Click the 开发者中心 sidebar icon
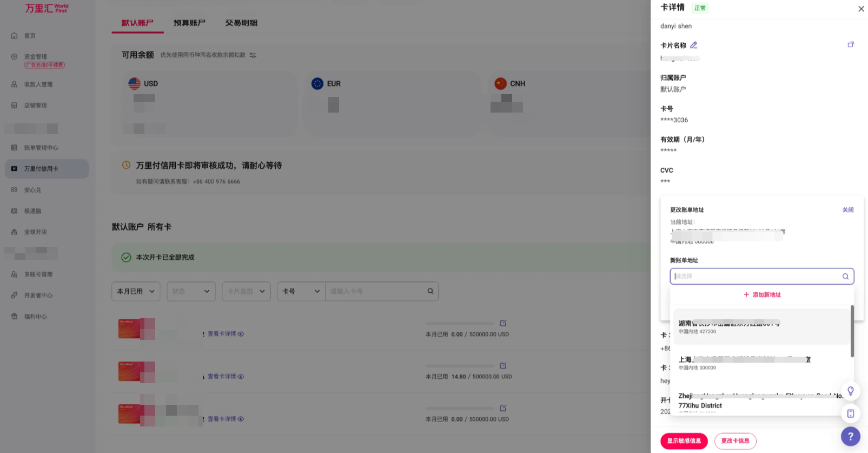868x453 pixels. click(14, 296)
